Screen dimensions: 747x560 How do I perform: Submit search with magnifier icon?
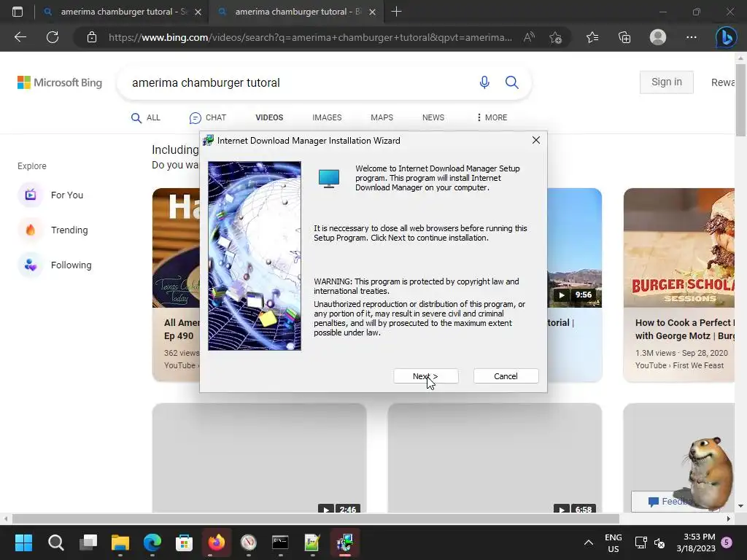click(511, 82)
